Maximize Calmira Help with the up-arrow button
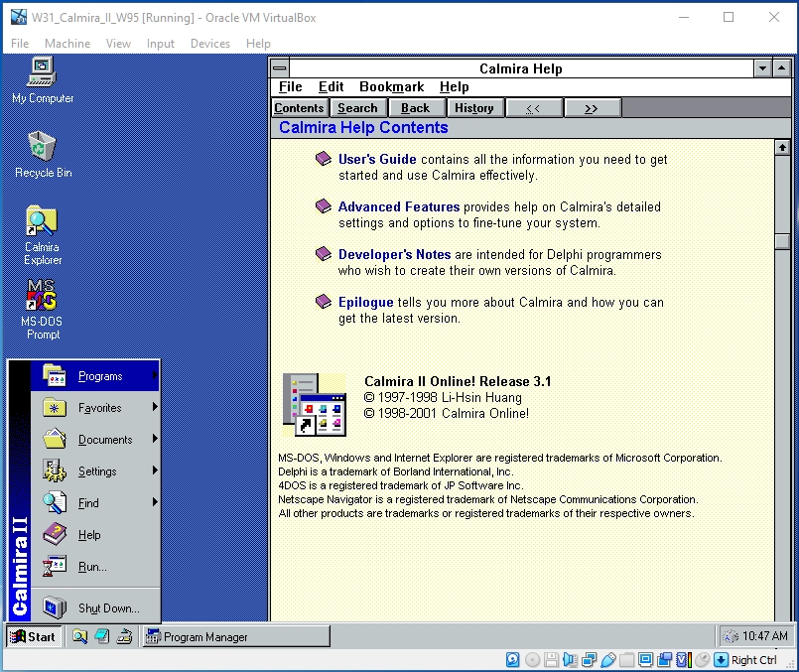 point(781,67)
